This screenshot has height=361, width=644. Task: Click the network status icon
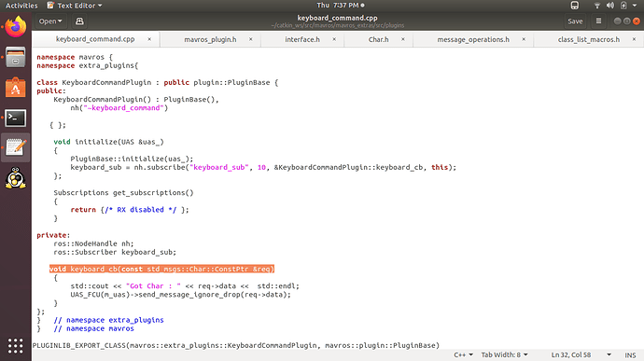click(597, 6)
